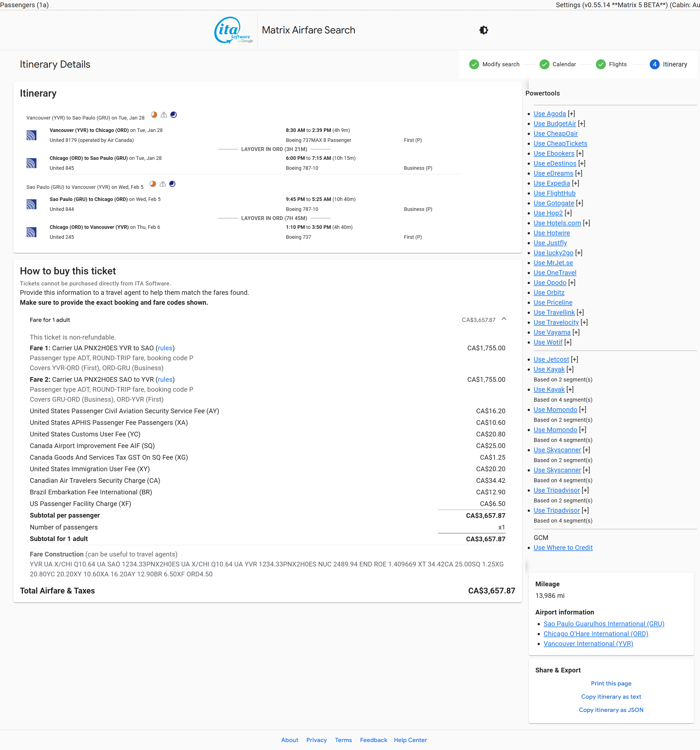This screenshot has width=700, height=750.
Task: Expand the [+] beside Use Jetcost
Action: click(x=574, y=359)
